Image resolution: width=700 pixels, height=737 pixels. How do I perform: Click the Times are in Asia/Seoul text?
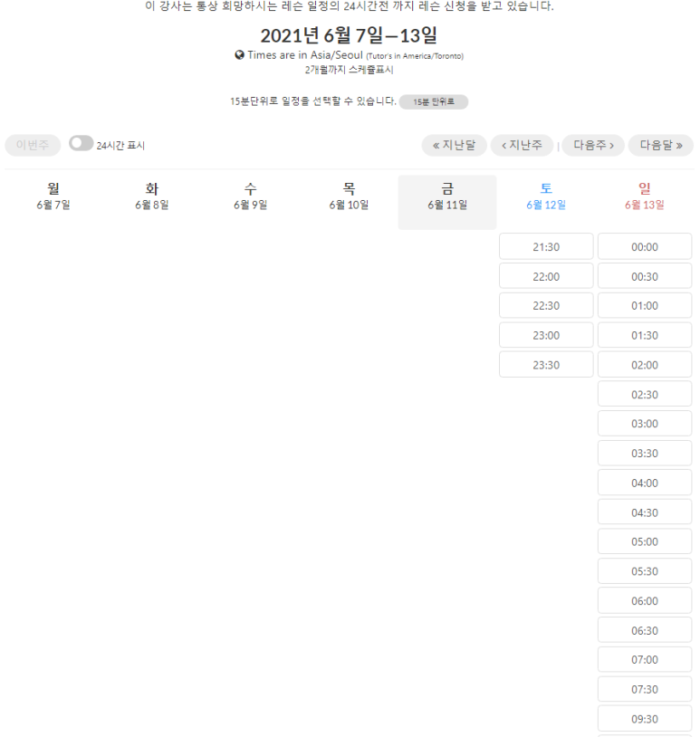tap(305, 55)
